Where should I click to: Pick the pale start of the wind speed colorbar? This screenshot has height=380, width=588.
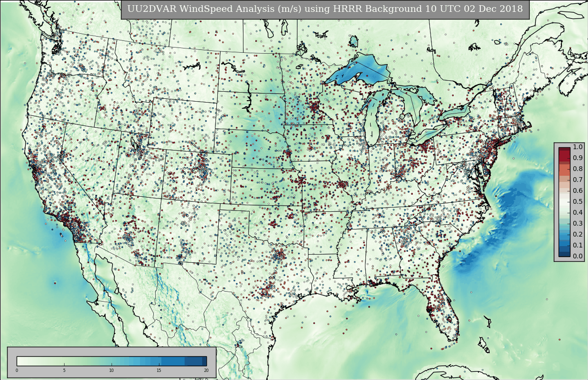coord(19,361)
